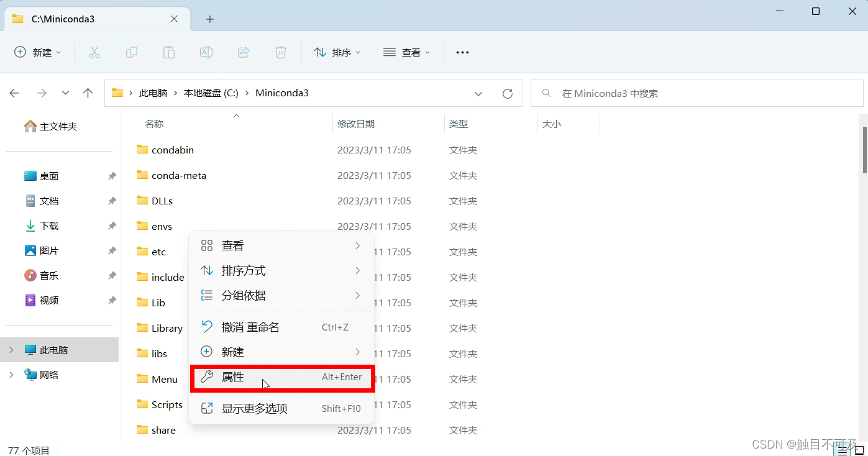Open 下载 in sidebar
This screenshot has height=456, width=868.
[49, 226]
